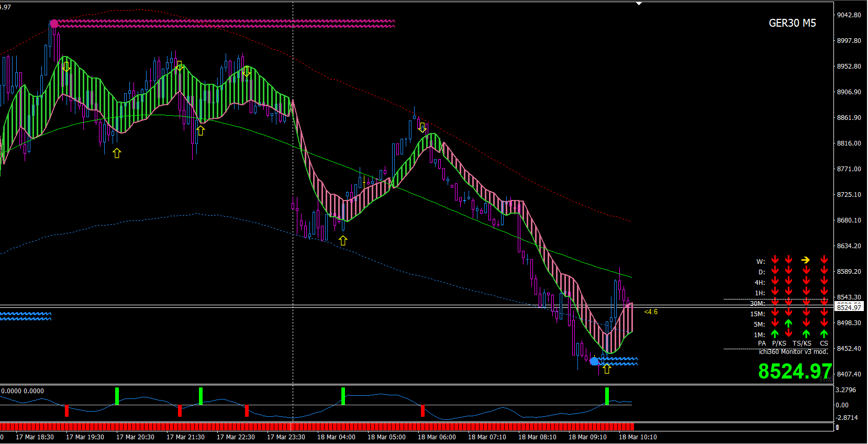The height and width of the screenshot is (444, 868).
Task: Click the red histogram strip below the oscillator
Action: coord(317,427)
